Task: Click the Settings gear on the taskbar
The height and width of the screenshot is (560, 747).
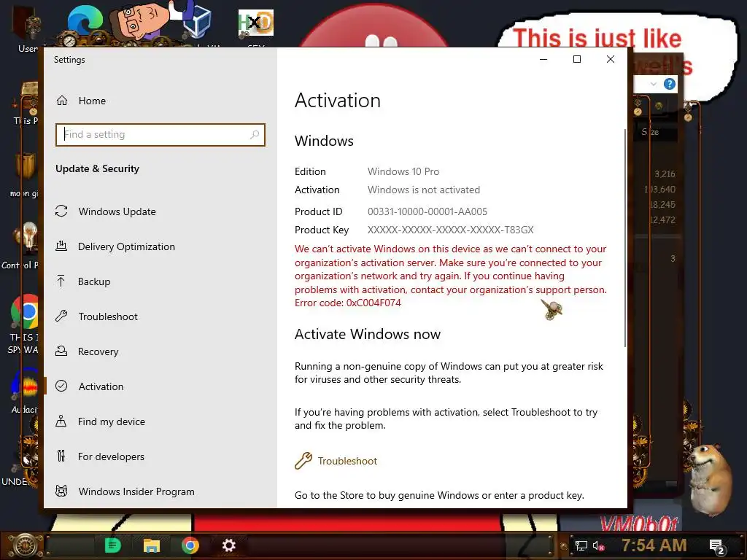Action: tap(228, 545)
